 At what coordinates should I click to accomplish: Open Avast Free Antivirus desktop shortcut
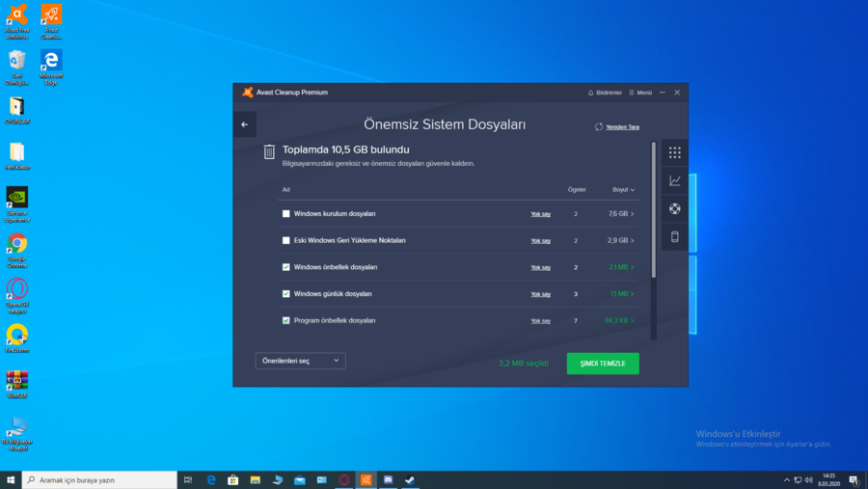(x=17, y=22)
